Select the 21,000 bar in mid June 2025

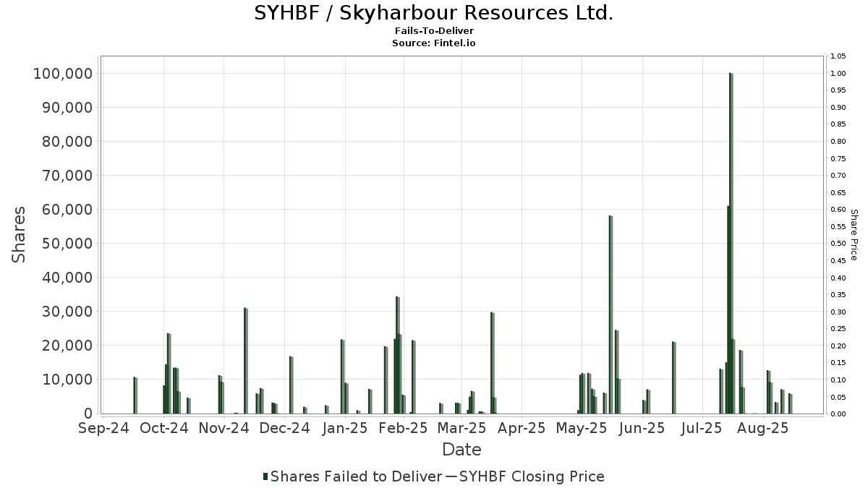pos(674,377)
